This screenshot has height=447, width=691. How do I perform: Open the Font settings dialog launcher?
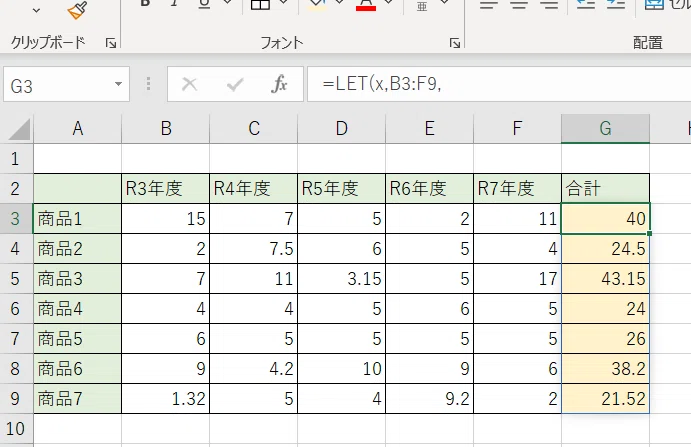pos(455,43)
